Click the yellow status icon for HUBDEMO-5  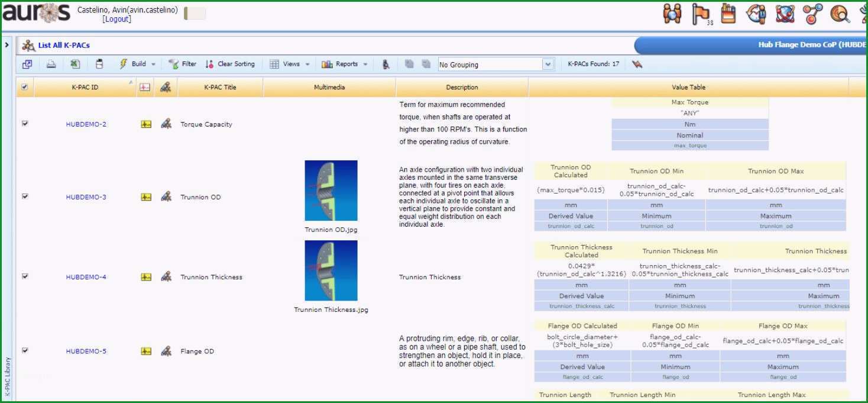pyautogui.click(x=146, y=351)
